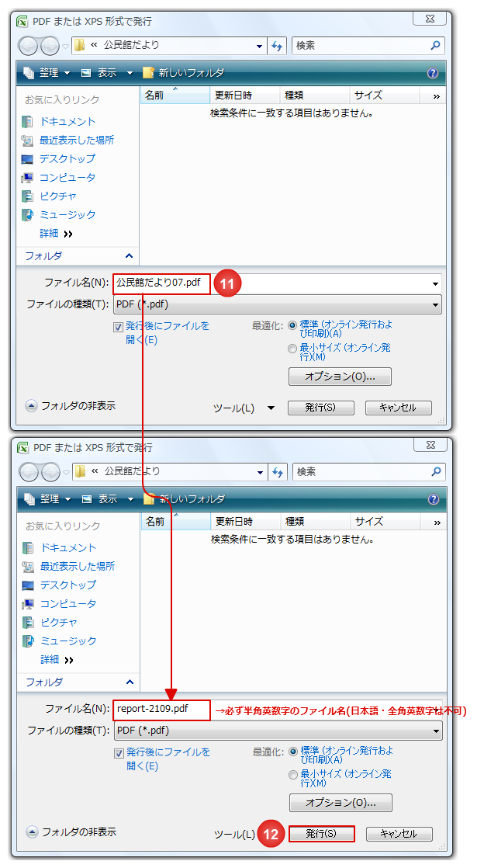Toggle 発行後にファイルを開く checkbox in upper dialog
This screenshot has height=868, width=484.
(118, 327)
